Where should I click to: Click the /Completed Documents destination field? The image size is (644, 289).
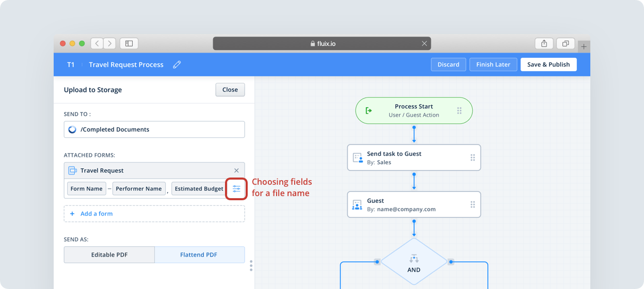coord(154,130)
